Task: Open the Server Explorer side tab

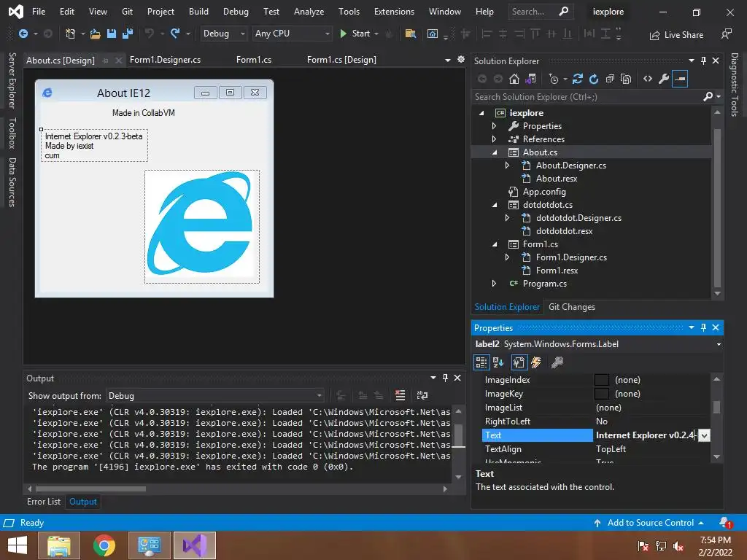Action: pos(12,80)
